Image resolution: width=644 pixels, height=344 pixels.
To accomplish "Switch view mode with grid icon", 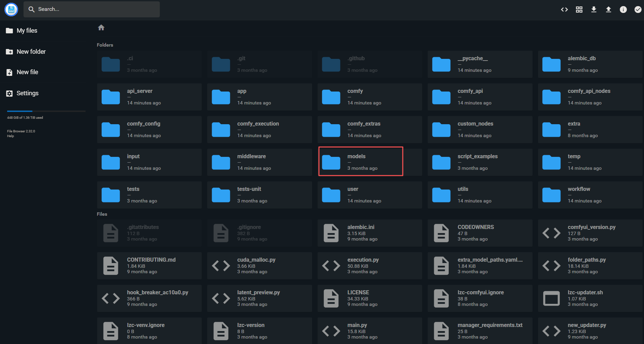I will [x=579, y=10].
